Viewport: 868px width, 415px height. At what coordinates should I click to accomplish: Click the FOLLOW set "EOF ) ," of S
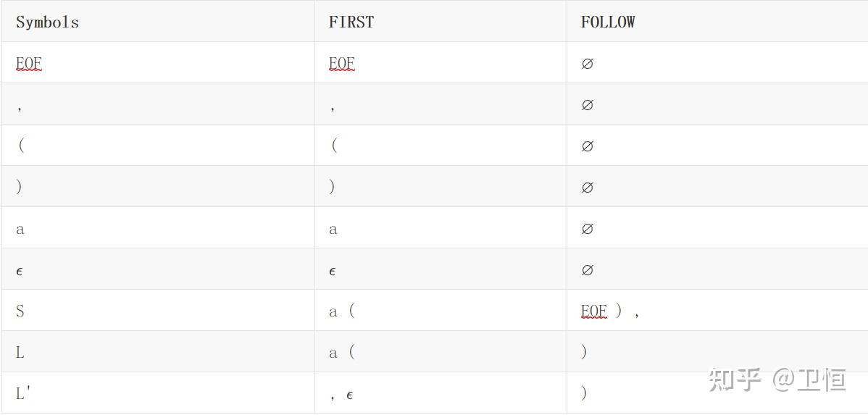pyautogui.click(x=610, y=311)
